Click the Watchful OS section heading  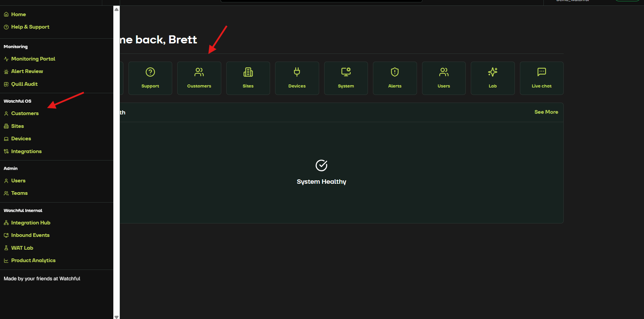click(17, 101)
